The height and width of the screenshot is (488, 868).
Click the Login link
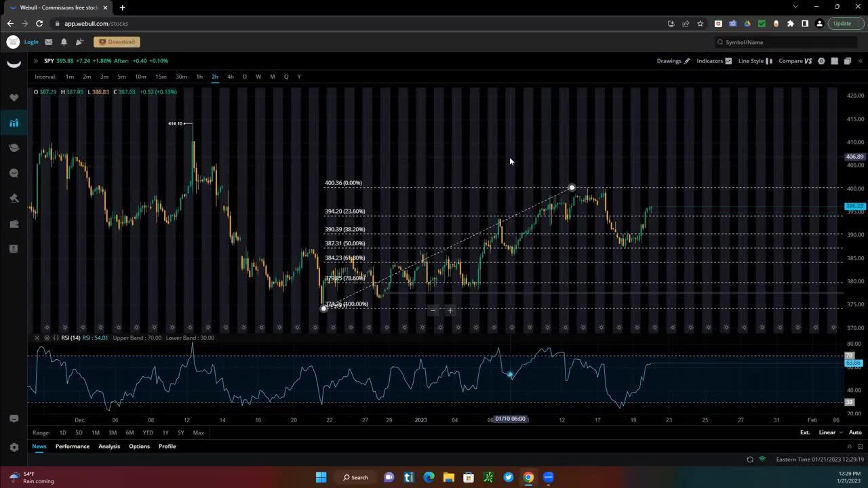[31, 41]
